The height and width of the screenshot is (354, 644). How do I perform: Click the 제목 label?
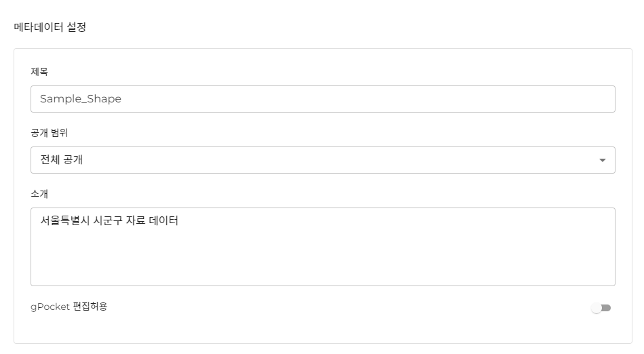point(39,71)
